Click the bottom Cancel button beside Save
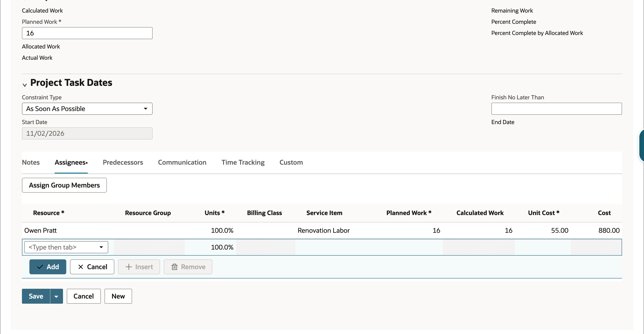 click(84, 296)
